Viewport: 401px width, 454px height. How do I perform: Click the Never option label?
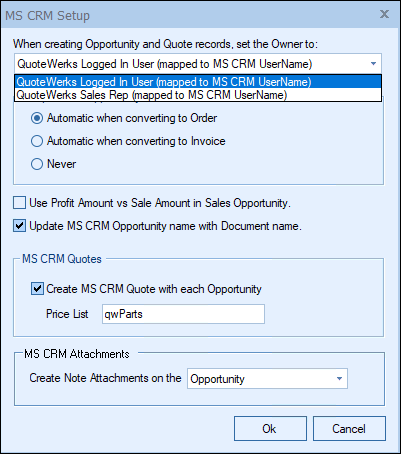pyautogui.click(x=62, y=164)
